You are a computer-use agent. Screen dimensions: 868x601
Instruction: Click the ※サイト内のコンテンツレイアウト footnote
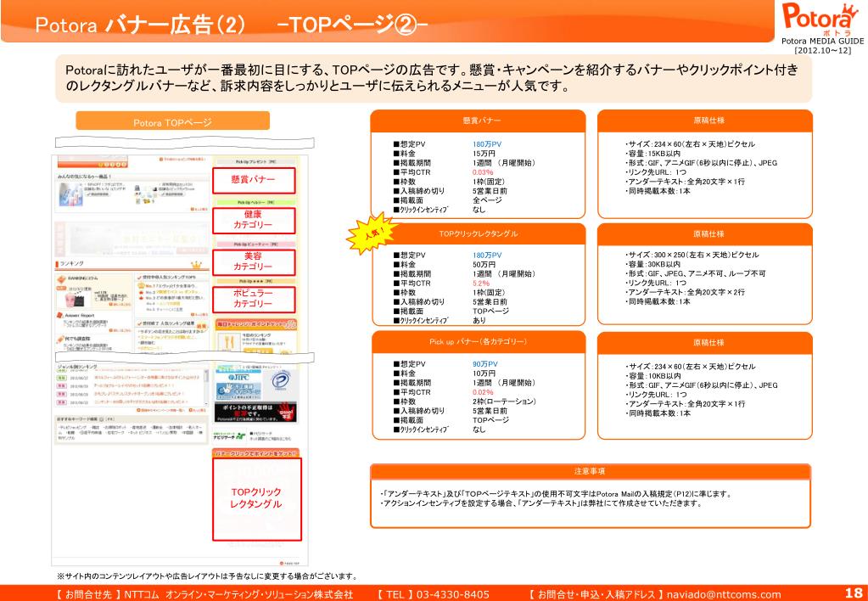tap(208, 576)
